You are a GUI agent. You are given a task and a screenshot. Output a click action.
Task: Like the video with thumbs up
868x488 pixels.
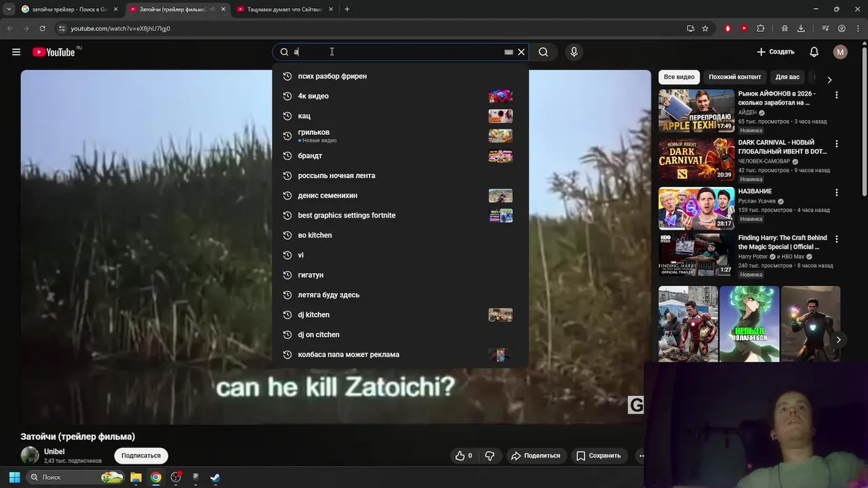[464, 455]
